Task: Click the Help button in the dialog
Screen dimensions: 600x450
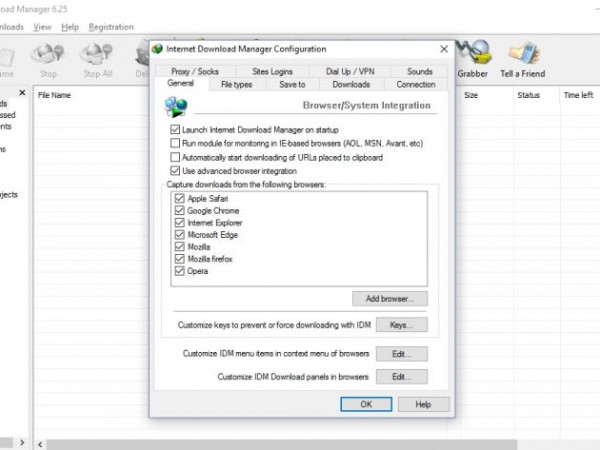Action: tap(424, 404)
